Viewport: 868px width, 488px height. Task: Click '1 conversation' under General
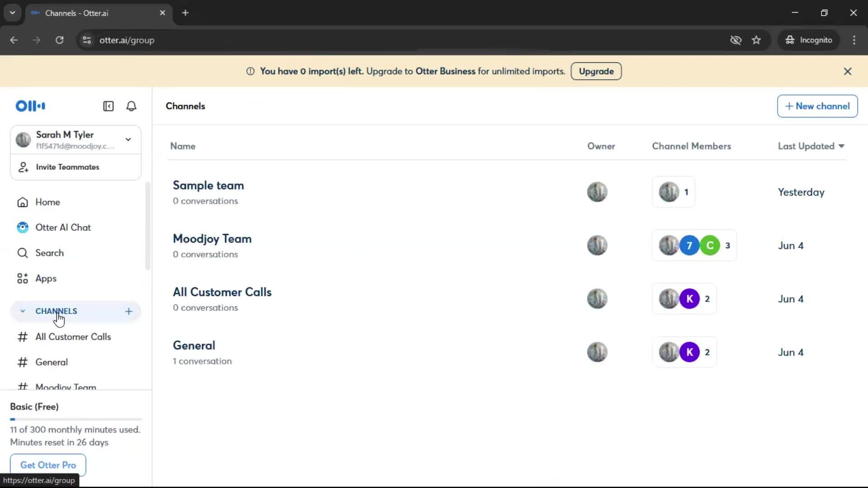[202, 361]
